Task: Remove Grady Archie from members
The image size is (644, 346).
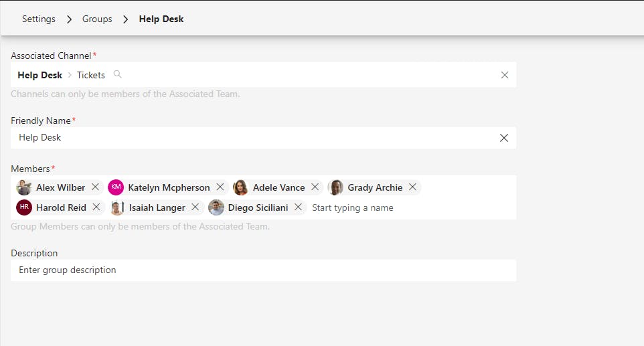Action: [412, 187]
